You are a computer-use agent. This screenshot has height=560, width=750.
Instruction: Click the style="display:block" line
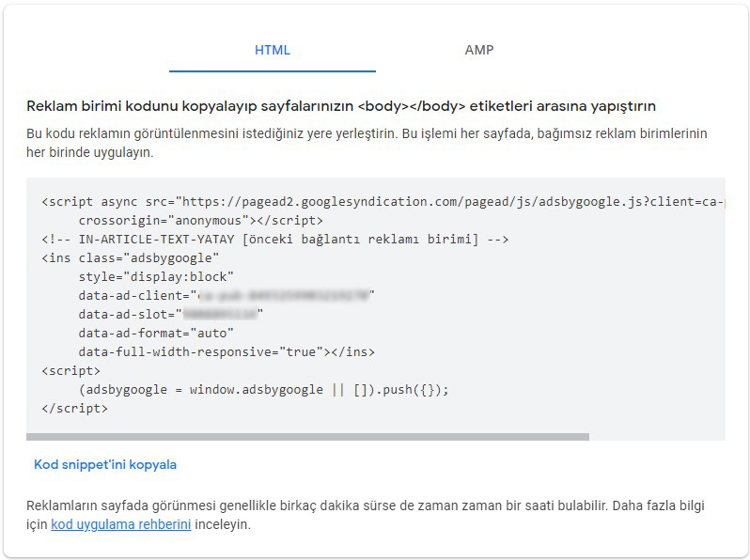156,277
